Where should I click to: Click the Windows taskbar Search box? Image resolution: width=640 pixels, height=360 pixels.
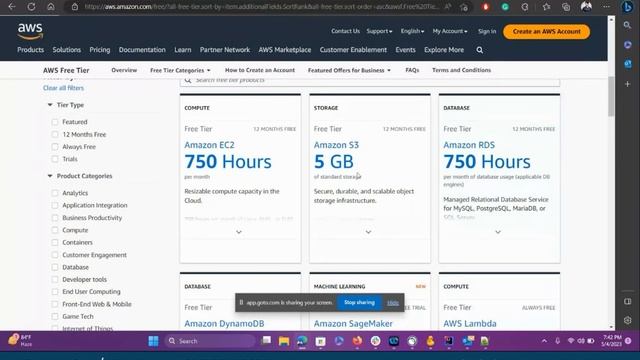[210, 341]
